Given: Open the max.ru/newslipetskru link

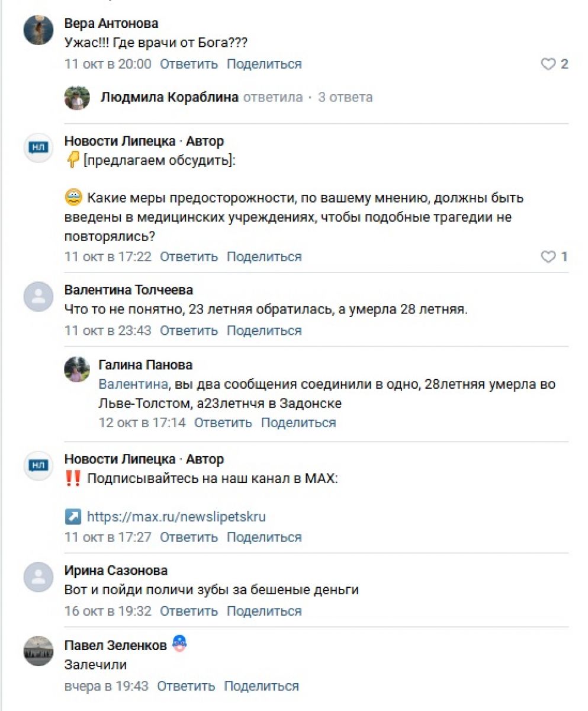Looking at the screenshot, I should click(x=176, y=517).
